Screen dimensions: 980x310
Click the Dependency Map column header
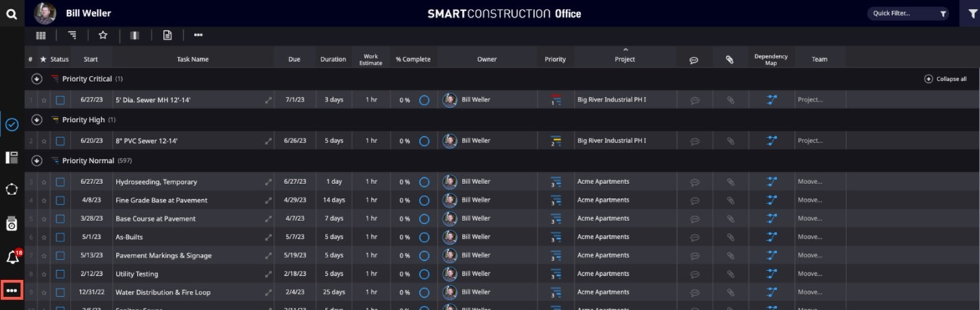point(771,60)
